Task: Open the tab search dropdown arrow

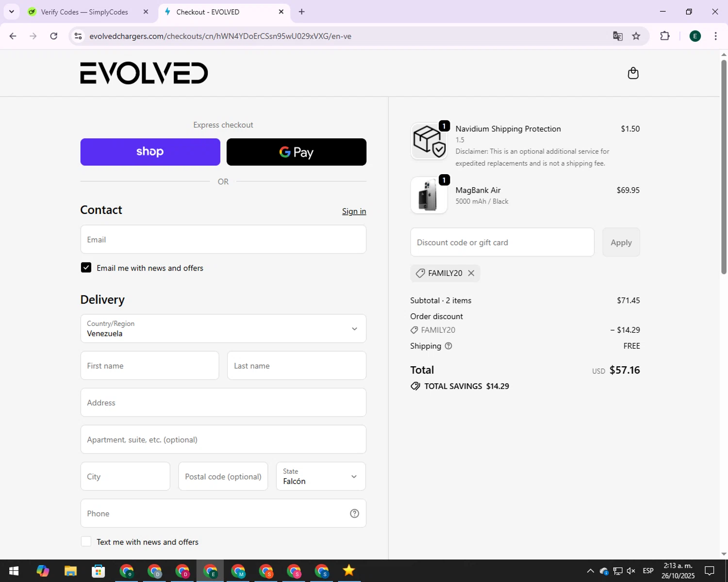Action: (12, 12)
